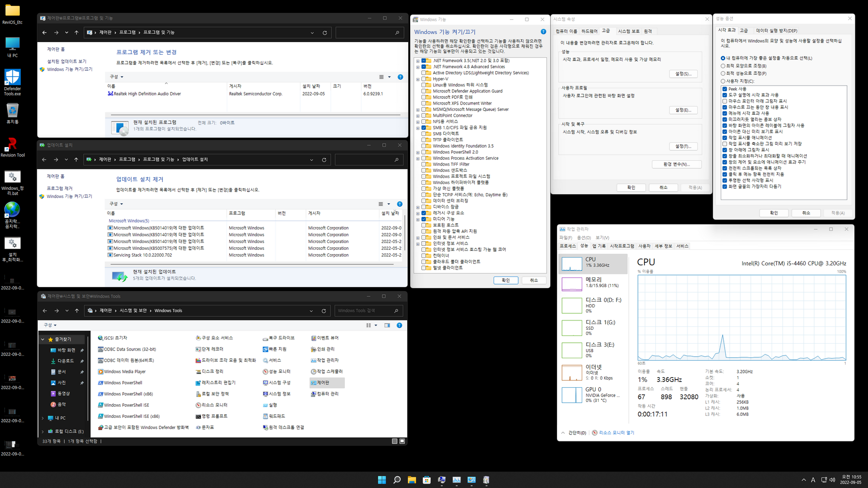Expand the Hyper-V feature tree node
Viewport: 868px width, 488px height.
pos(418,79)
